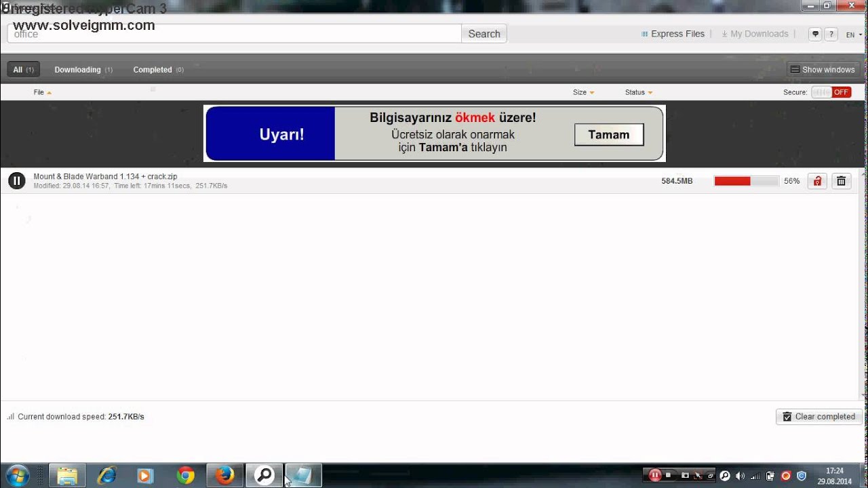Launch Internet Explorer from the taskbar
The height and width of the screenshot is (488, 868).
(106, 476)
